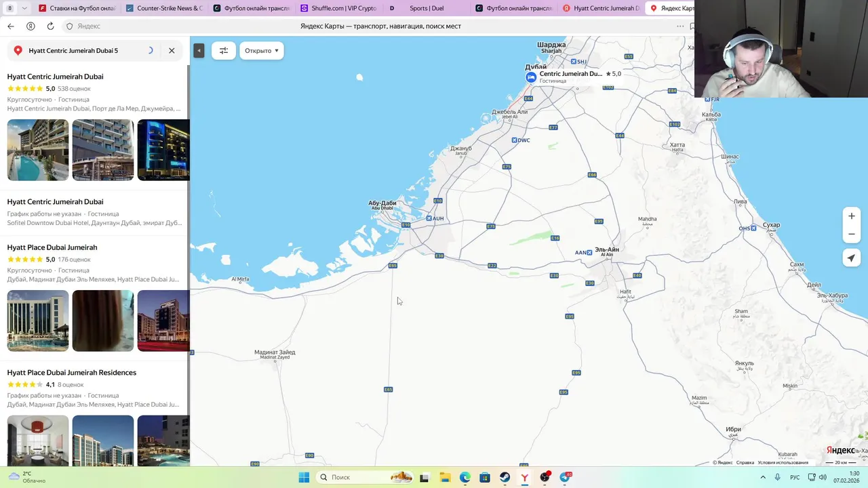Open second Hyatt Centric Jumeirah Dubai result

[55, 201]
